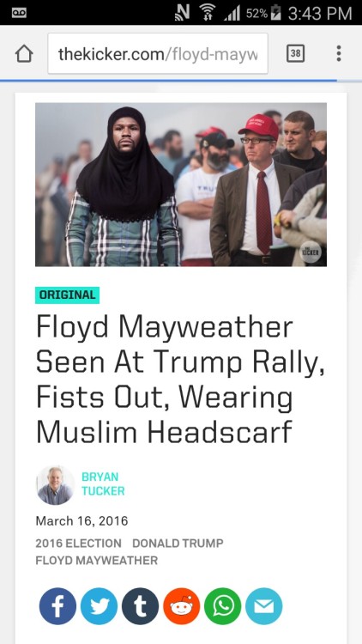
Task: Open the DONALD TRUMP tag
Action: click(178, 543)
